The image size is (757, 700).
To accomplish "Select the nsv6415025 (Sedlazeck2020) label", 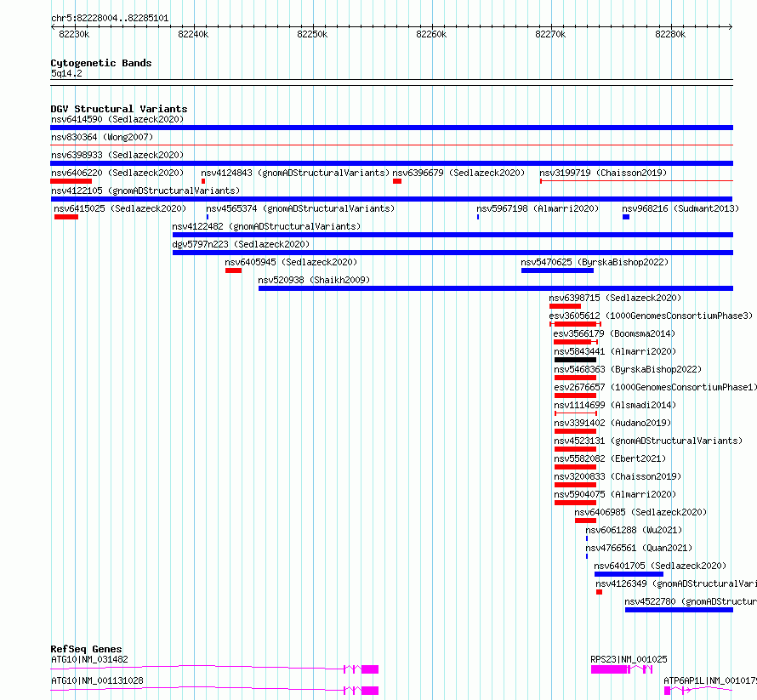I will tap(120, 208).
